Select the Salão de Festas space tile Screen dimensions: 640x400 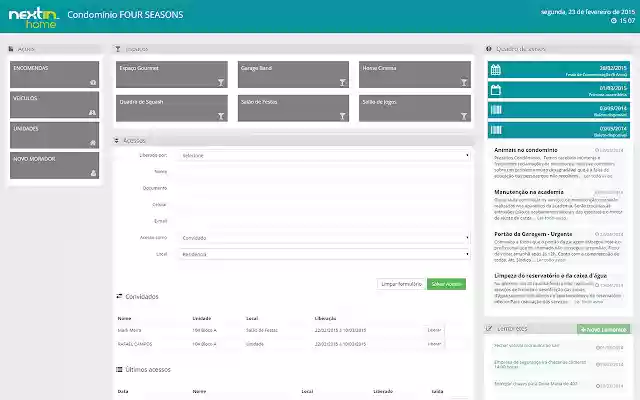(x=293, y=108)
